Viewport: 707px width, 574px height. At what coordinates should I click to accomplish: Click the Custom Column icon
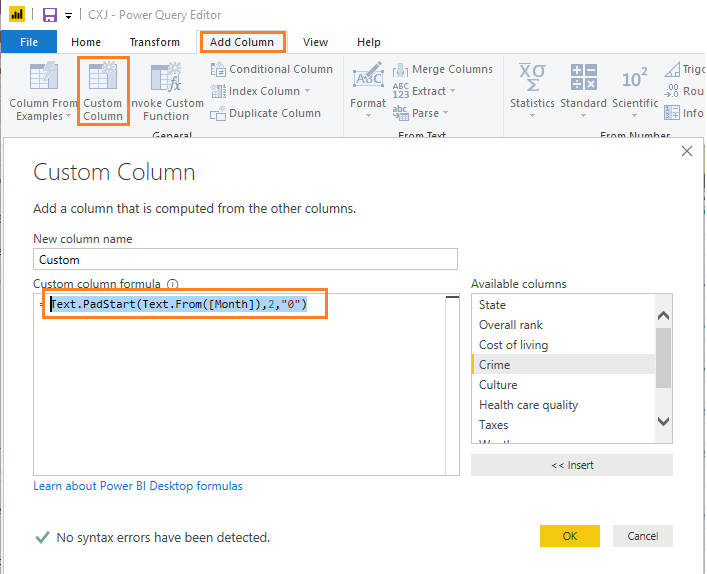click(x=103, y=76)
